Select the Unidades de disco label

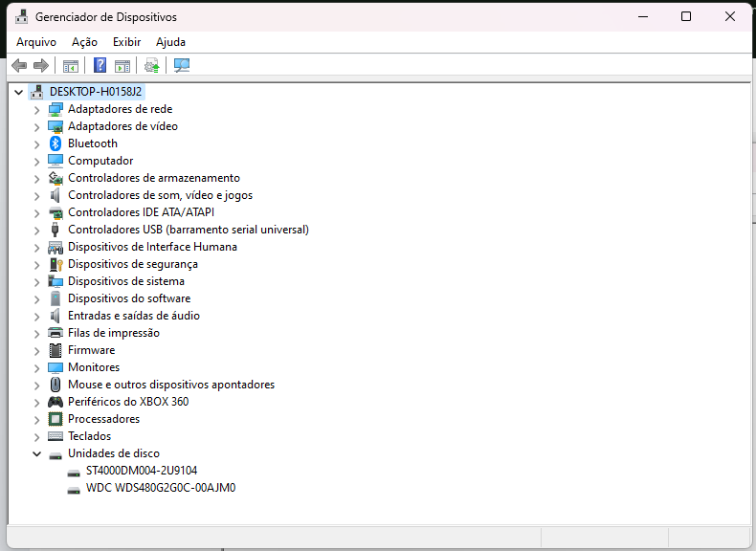click(113, 453)
